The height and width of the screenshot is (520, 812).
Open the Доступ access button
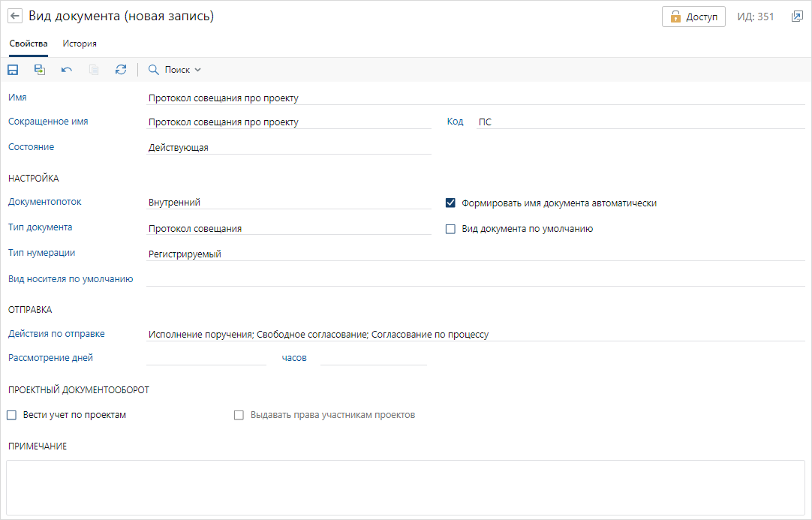click(x=693, y=17)
